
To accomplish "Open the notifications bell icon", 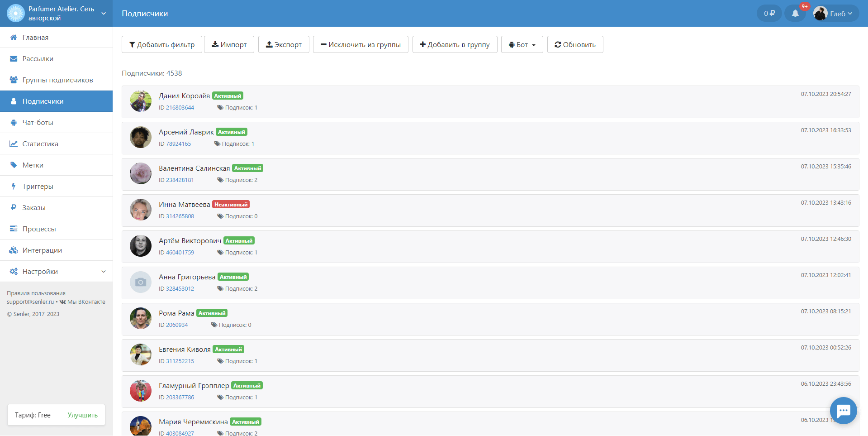I will pyautogui.click(x=795, y=13).
